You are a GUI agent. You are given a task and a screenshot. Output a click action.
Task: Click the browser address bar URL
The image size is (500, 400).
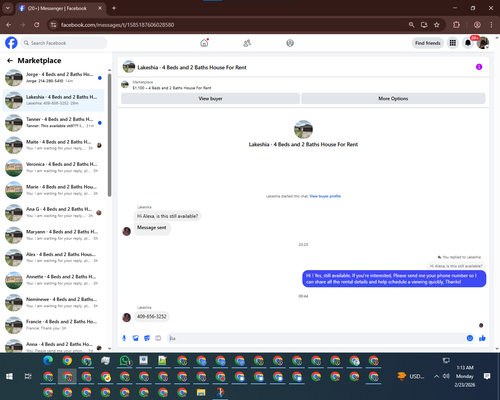coord(117,25)
